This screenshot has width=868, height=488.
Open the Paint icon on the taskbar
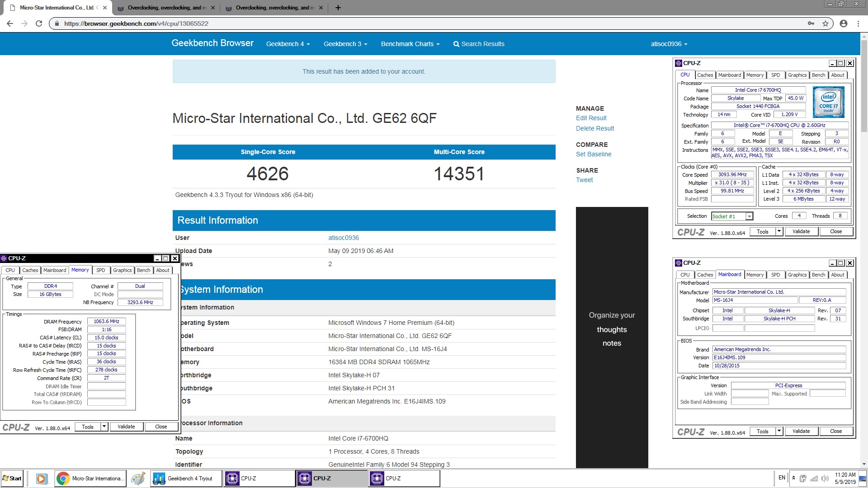click(138, 479)
